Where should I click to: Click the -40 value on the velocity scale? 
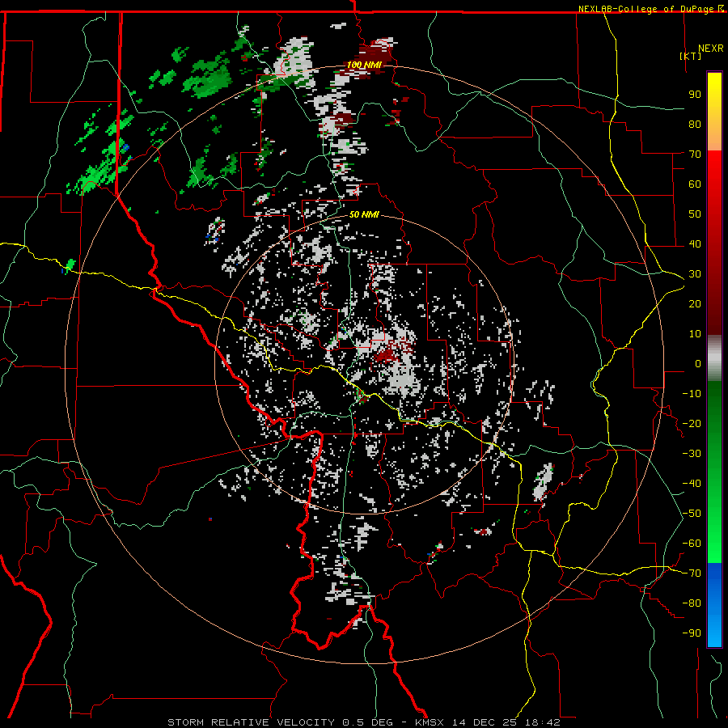pos(692,484)
